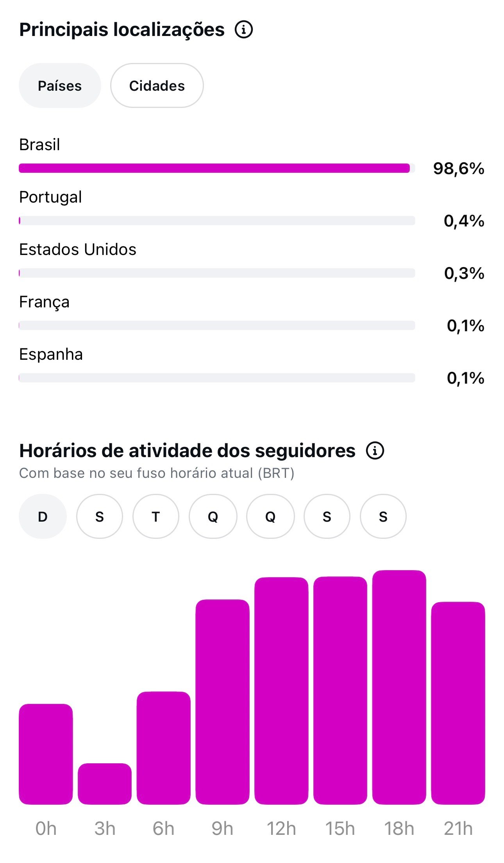This screenshot has height=863, width=504.
Task: Tap the 18h activity bar
Action: click(x=399, y=687)
